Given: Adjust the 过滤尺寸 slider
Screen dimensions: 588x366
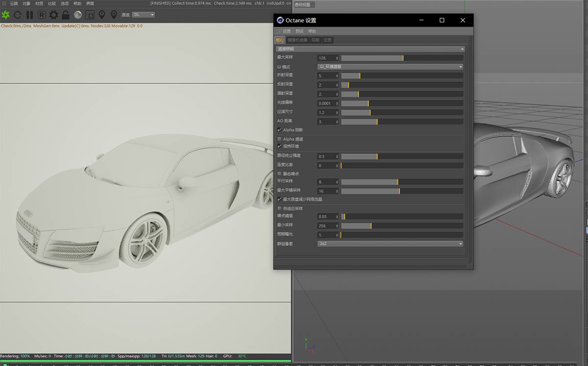Looking at the screenshot, I should point(402,112).
